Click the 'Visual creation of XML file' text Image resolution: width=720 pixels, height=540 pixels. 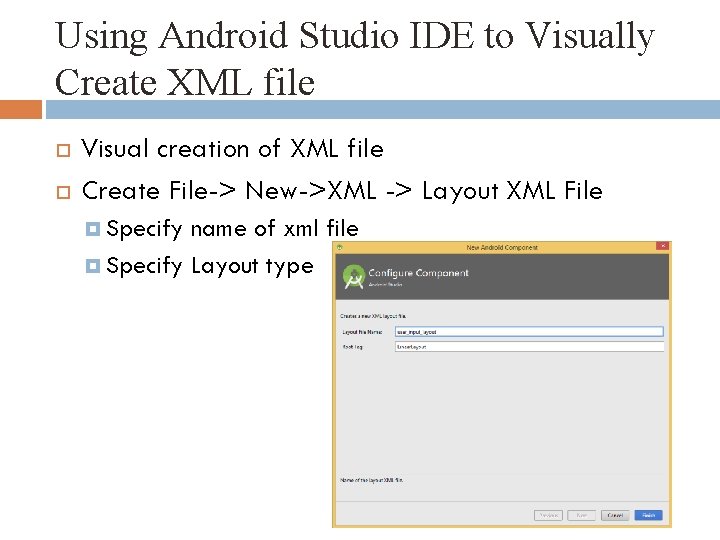point(232,149)
